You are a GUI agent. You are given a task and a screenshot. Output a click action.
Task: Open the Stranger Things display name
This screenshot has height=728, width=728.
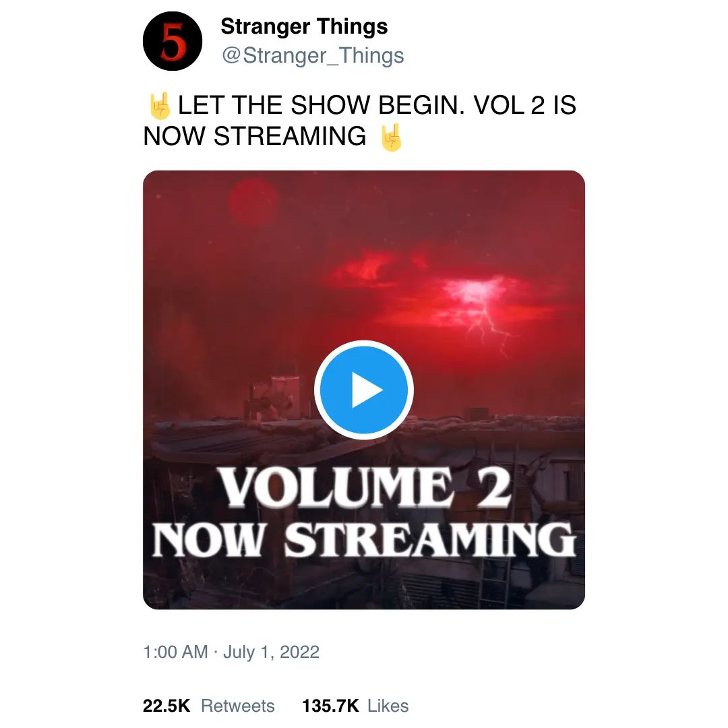click(304, 26)
